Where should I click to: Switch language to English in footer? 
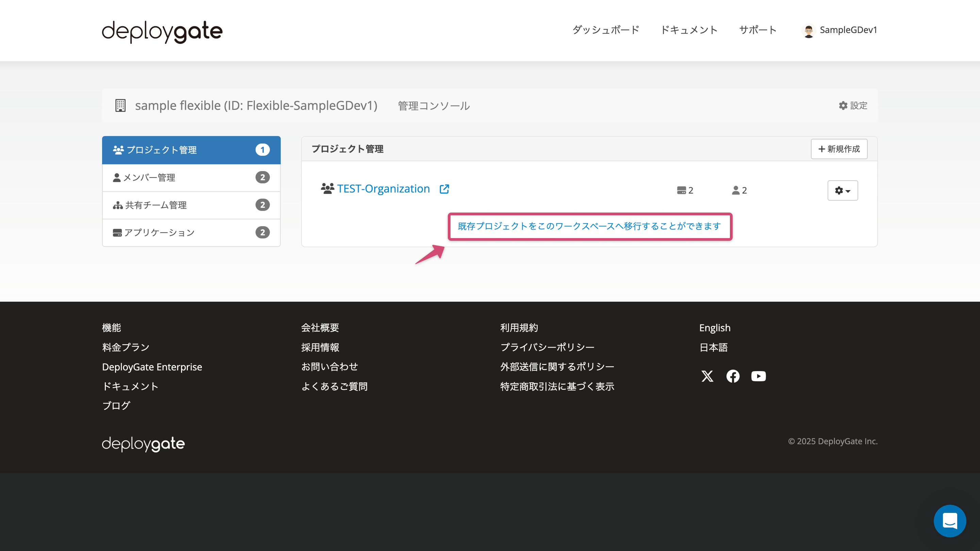(x=715, y=328)
